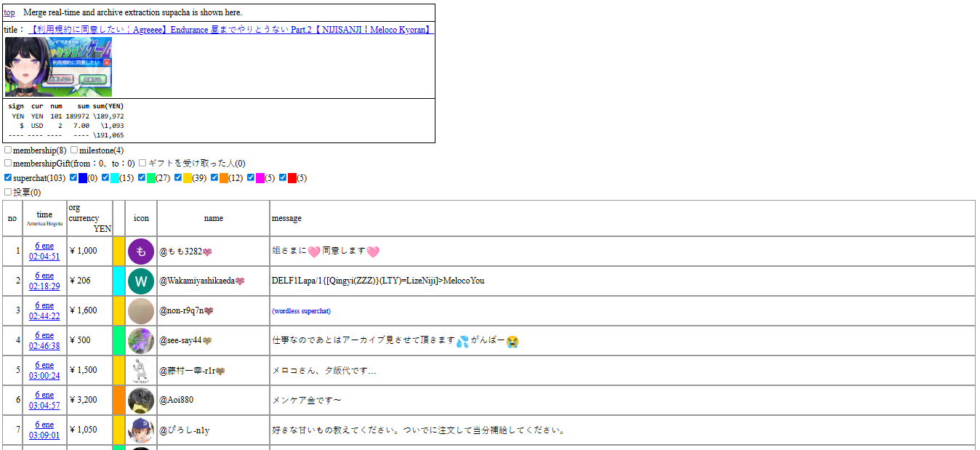
Task: Click the teal 'W' avatar of Wakamiyashikaeda
Action: tap(141, 281)
